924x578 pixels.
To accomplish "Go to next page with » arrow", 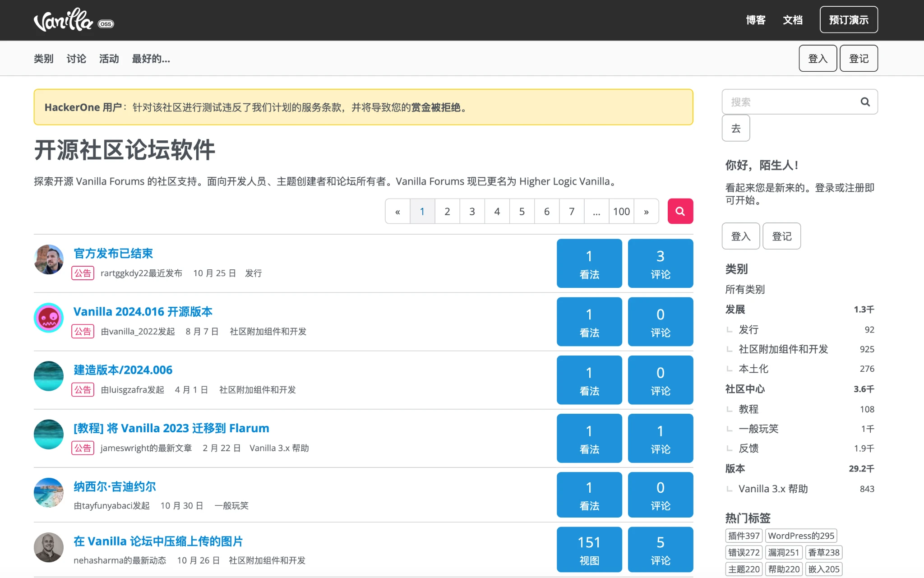I will click(646, 212).
